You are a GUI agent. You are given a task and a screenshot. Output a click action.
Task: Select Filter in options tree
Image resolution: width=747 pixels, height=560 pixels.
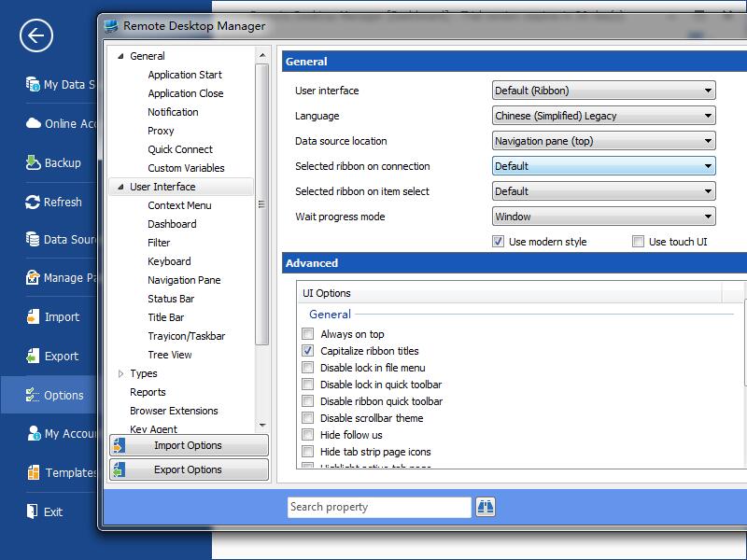[x=159, y=243]
